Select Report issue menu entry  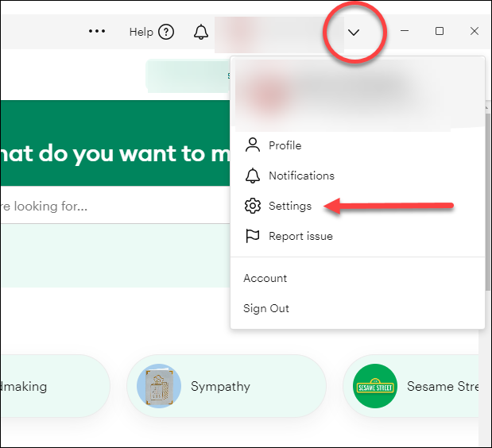[300, 236]
